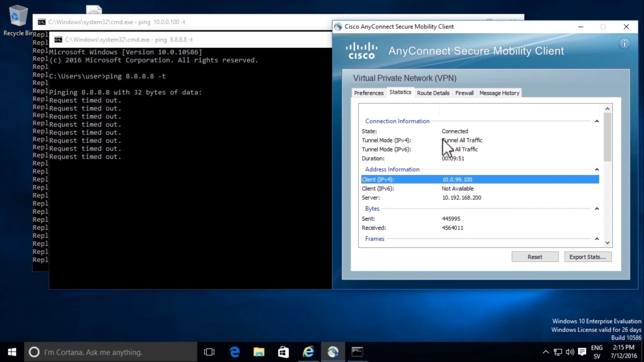Click the Tunnel Mode (IPv6) label
The height and width of the screenshot is (362, 644).
[386, 149]
